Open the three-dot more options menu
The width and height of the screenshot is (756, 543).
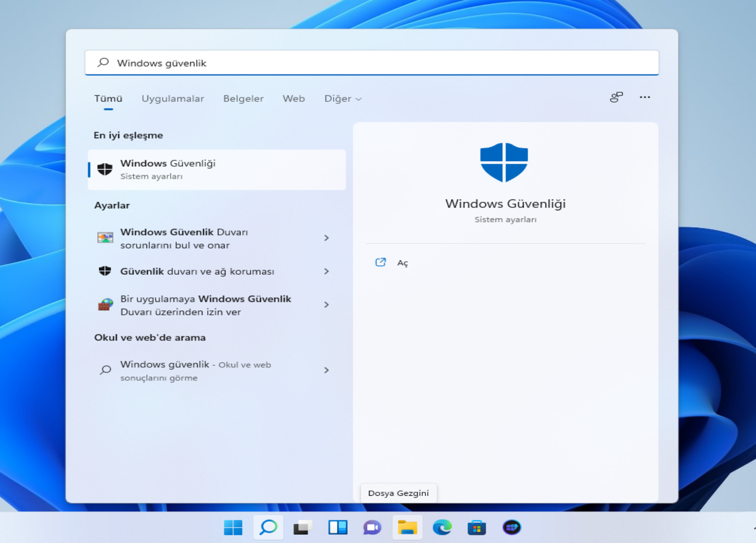point(645,97)
